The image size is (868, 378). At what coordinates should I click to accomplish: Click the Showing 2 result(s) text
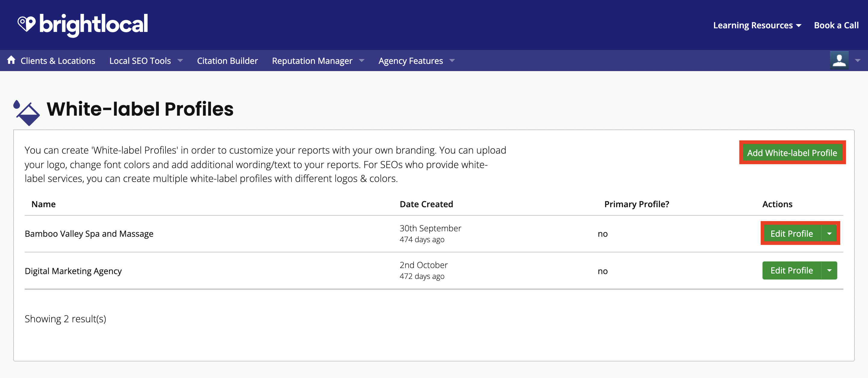[x=65, y=318]
